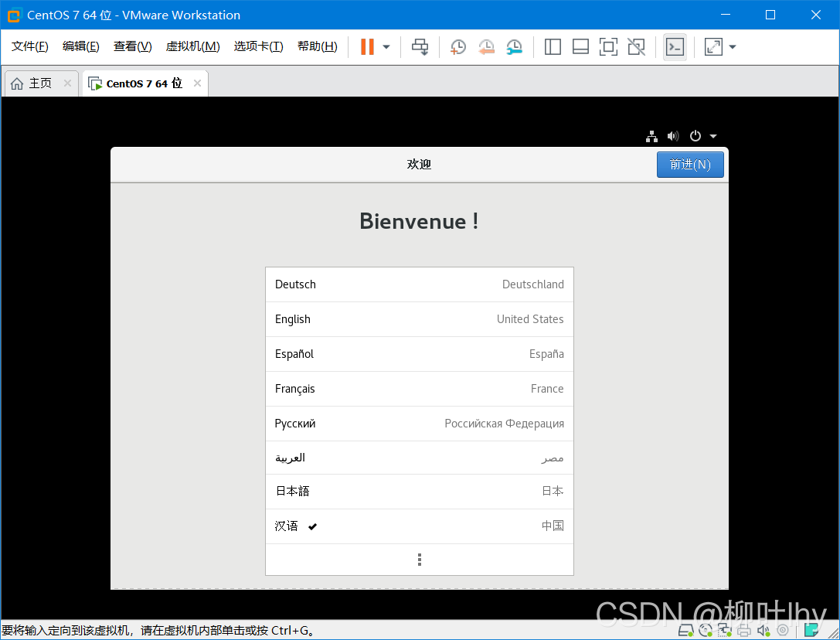The width and height of the screenshot is (840, 640).
Task: Toggle the thumbnail bar icon
Action: coord(580,46)
